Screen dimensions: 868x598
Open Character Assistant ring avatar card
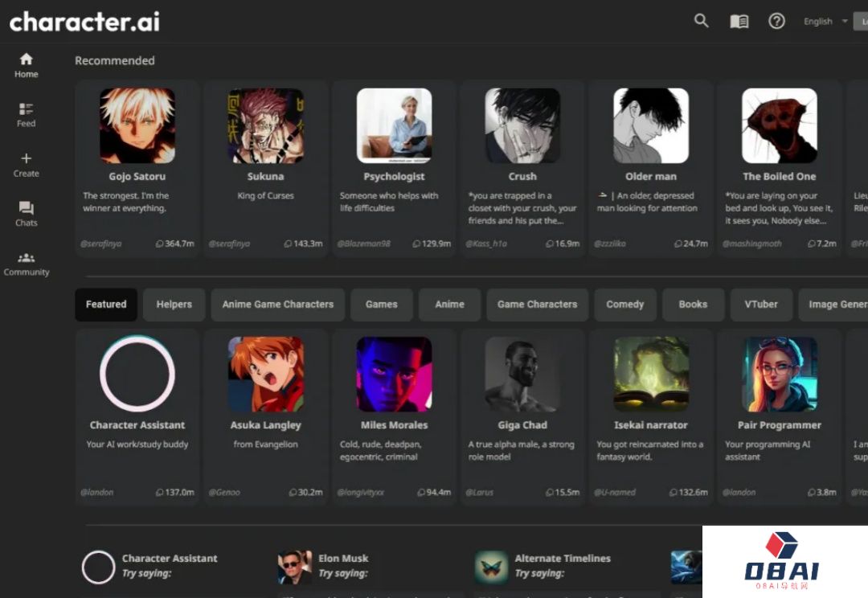(x=137, y=374)
